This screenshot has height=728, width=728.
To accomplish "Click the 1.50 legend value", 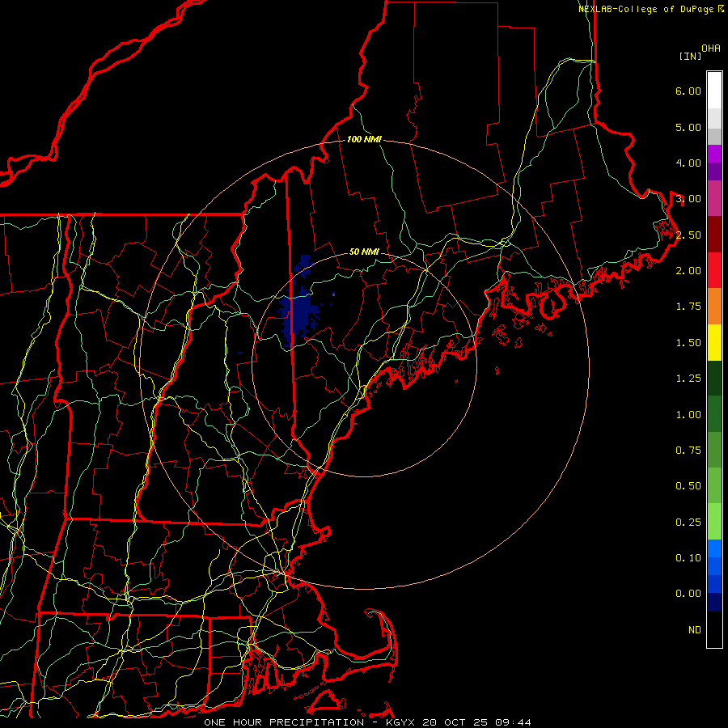I will coord(688,343).
